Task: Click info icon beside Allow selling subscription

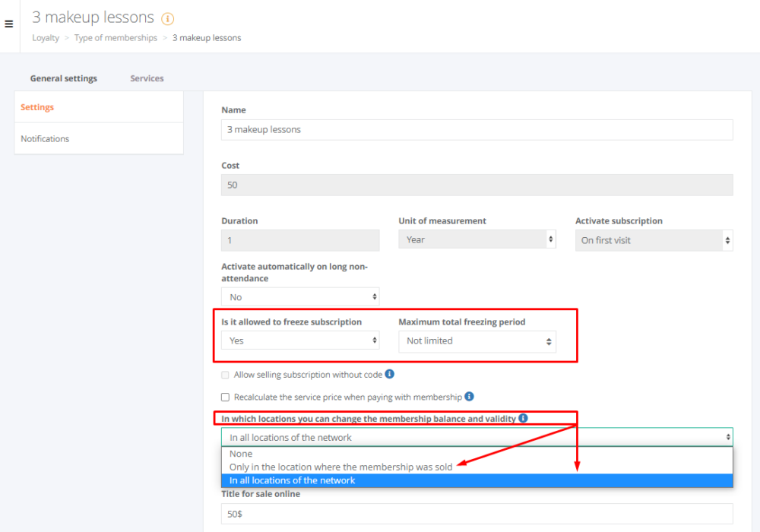Action: [389, 374]
